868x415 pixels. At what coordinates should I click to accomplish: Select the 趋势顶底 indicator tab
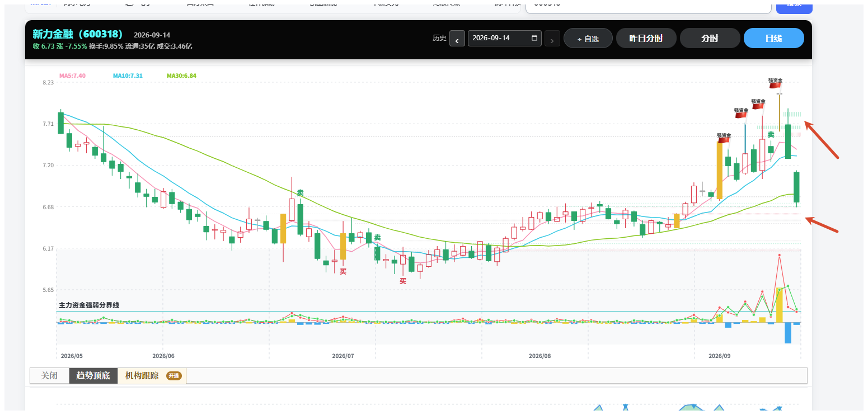tap(93, 376)
